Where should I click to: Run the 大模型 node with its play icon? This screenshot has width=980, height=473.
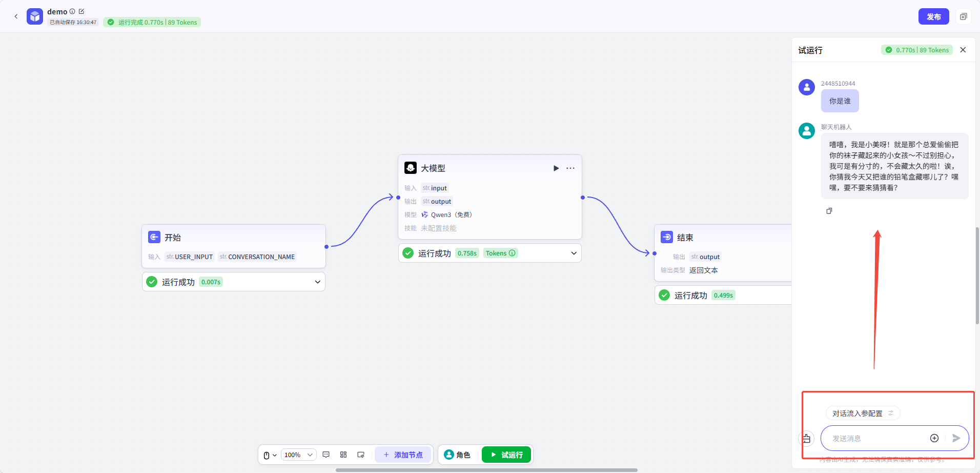click(556, 168)
